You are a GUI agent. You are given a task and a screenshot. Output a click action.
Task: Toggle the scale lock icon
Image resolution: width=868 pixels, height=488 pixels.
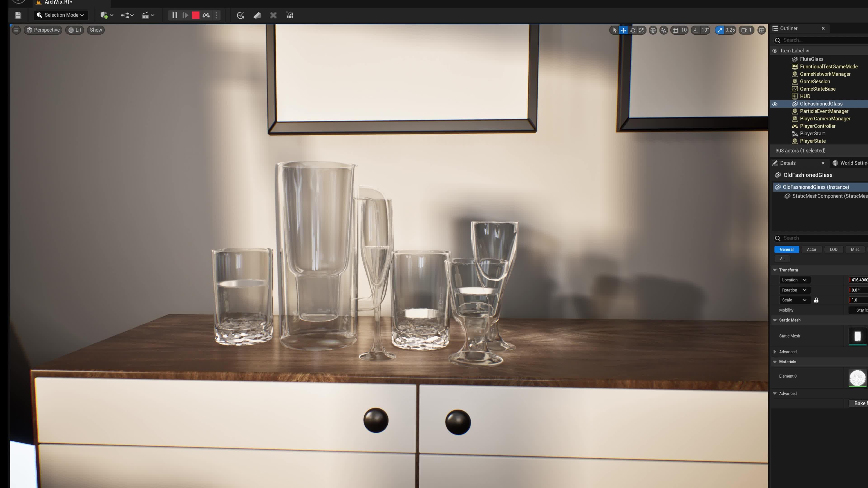pos(816,300)
